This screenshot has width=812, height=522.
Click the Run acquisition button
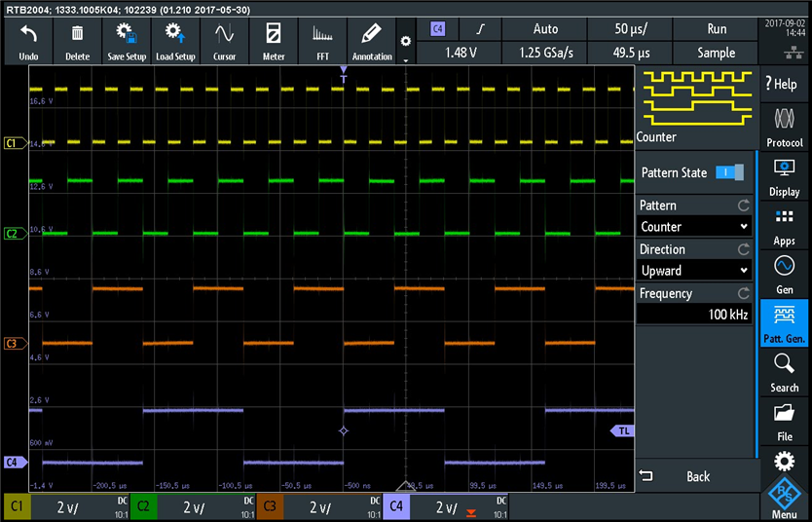717,29
